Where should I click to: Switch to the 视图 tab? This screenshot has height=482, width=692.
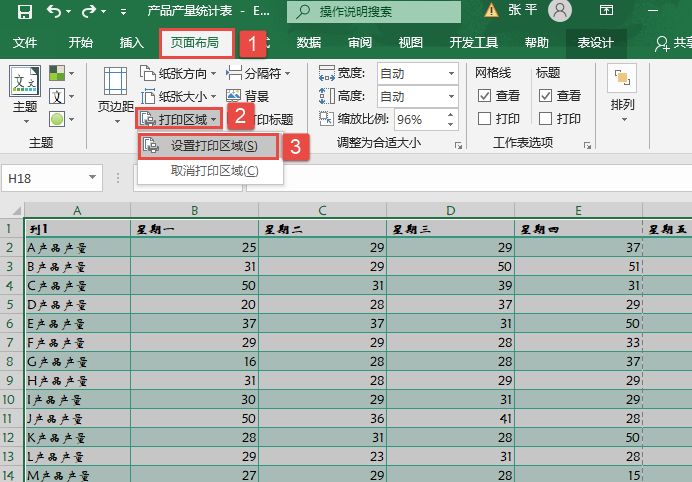[x=410, y=42]
